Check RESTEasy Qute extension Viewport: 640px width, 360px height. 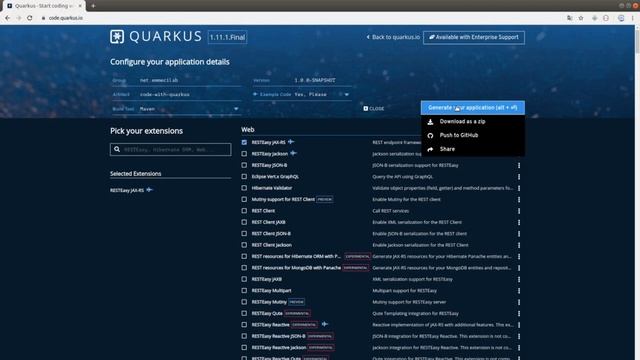[x=244, y=313]
